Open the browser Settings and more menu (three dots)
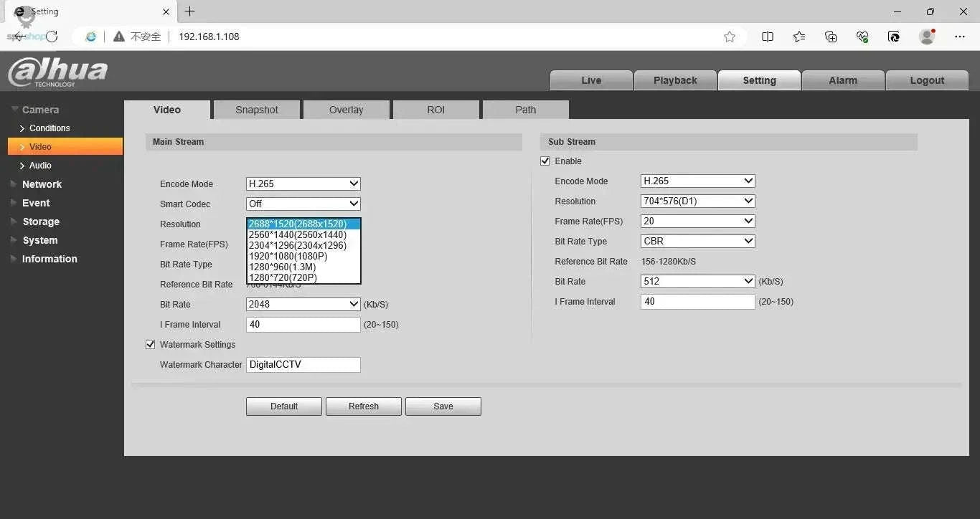 coord(960,37)
